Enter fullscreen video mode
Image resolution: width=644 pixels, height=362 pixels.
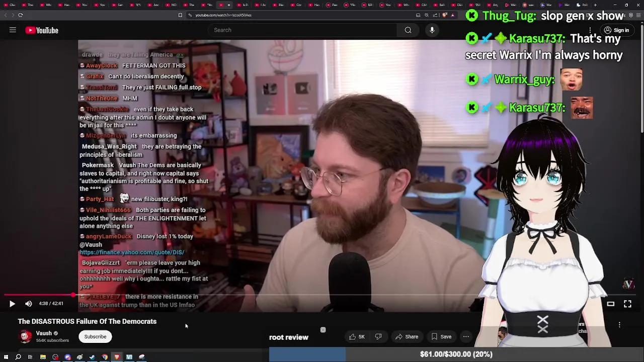(627, 304)
